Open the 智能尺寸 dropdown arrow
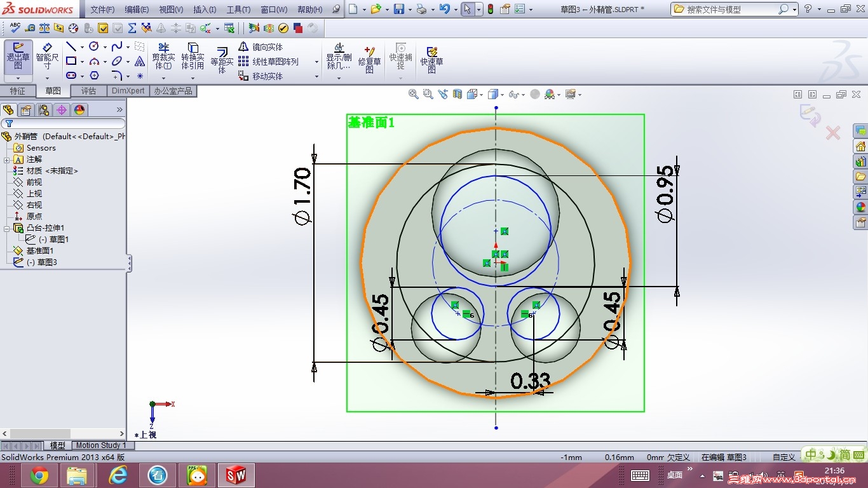 pos(48,79)
